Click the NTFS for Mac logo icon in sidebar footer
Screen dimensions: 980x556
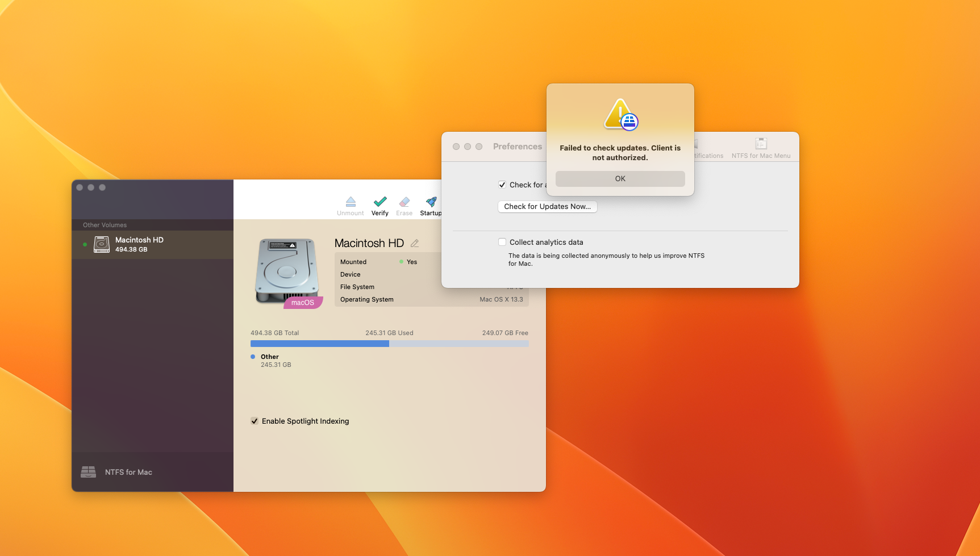pos(88,472)
